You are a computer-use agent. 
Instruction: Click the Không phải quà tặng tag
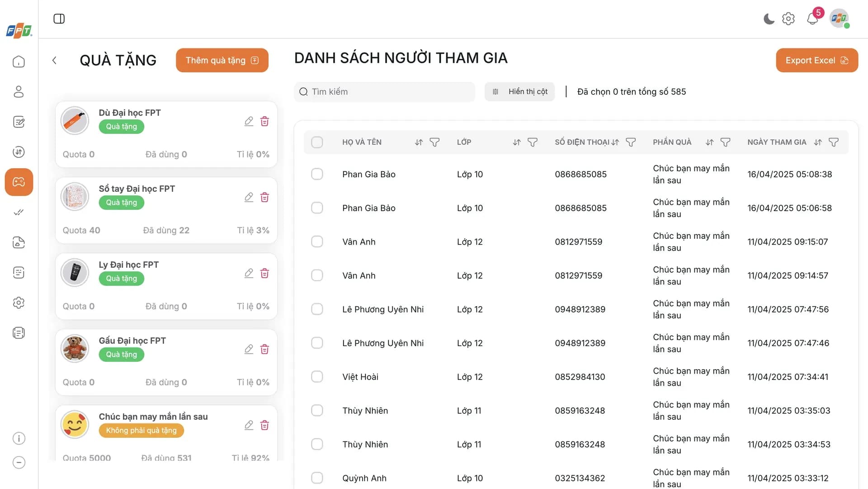[x=141, y=431]
